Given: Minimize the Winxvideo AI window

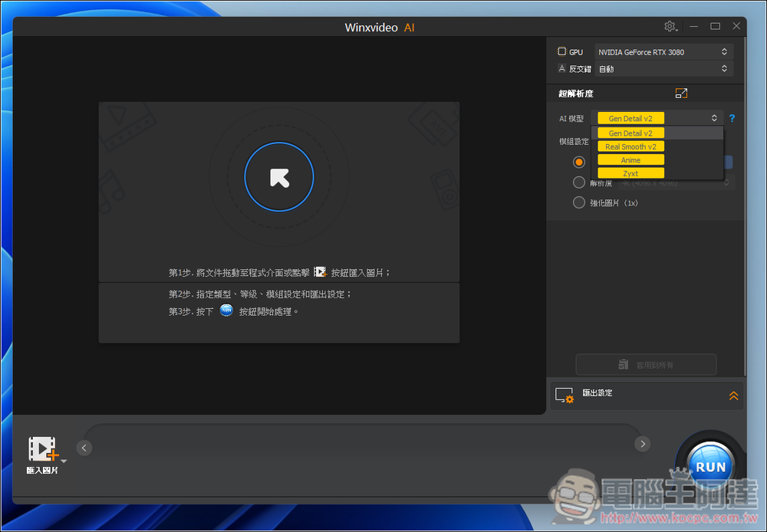Looking at the screenshot, I should pos(693,26).
